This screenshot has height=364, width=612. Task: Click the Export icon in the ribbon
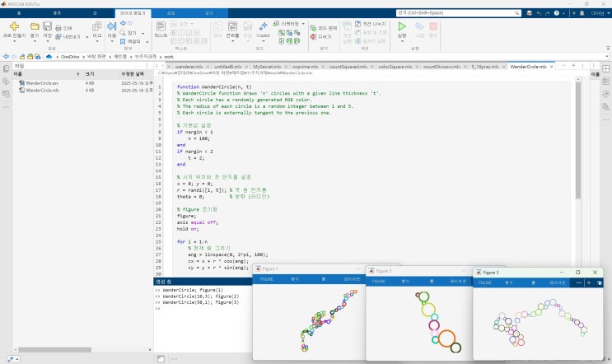coord(58,37)
